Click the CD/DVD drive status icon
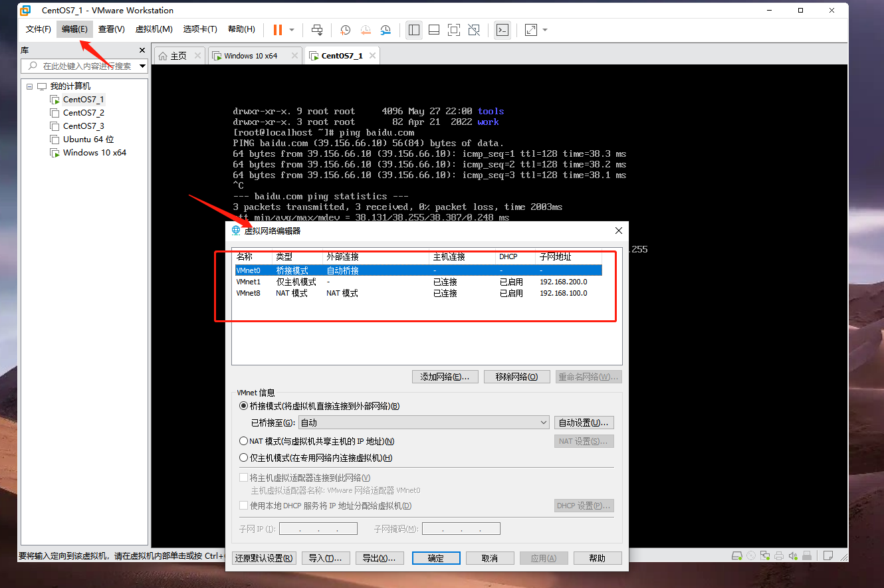This screenshot has height=588, width=884. pos(751,555)
